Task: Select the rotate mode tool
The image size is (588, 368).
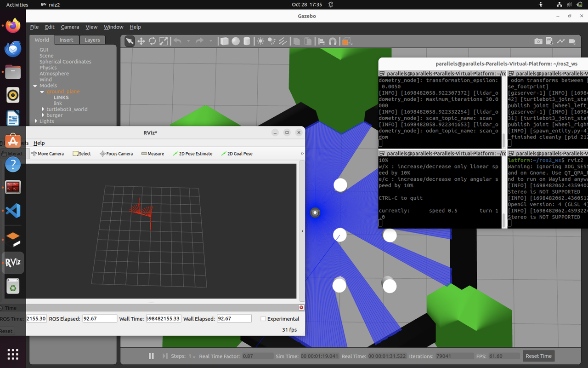Action: 152,41
